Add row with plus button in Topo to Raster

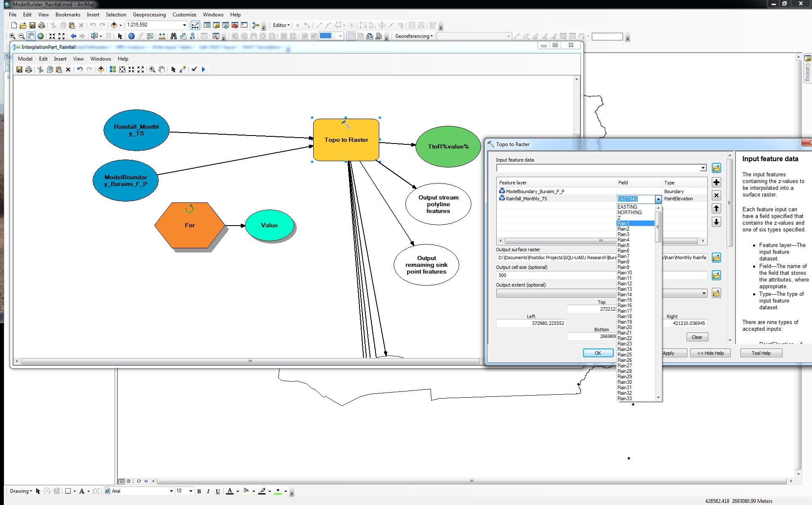tap(716, 182)
